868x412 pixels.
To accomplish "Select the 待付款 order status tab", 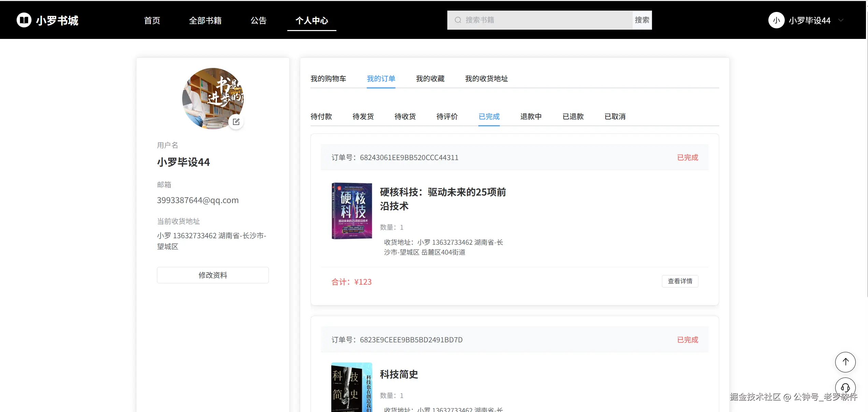I will [321, 117].
